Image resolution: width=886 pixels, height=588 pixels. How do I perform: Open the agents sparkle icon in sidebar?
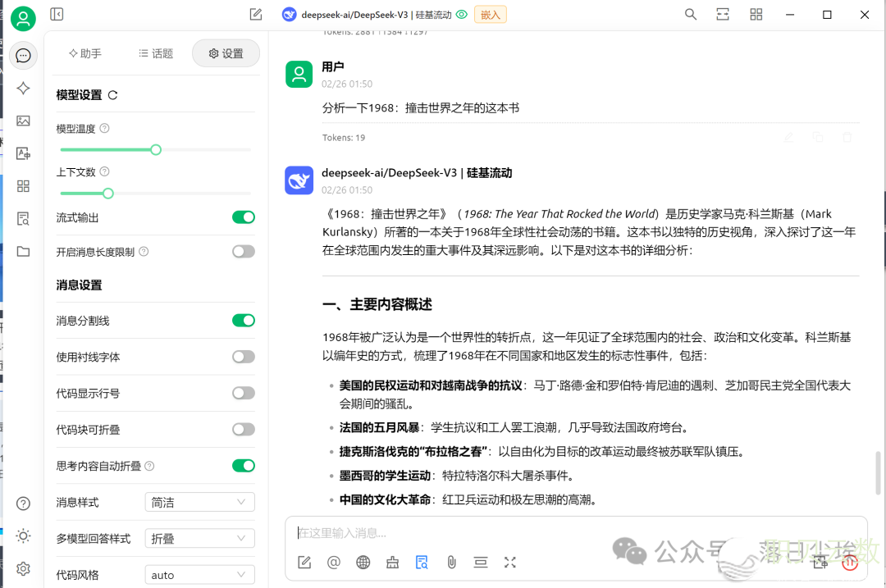point(23,88)
